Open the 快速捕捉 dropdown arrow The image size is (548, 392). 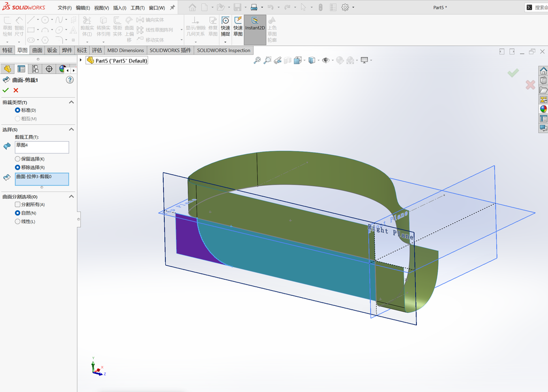(x=225, y=42)
